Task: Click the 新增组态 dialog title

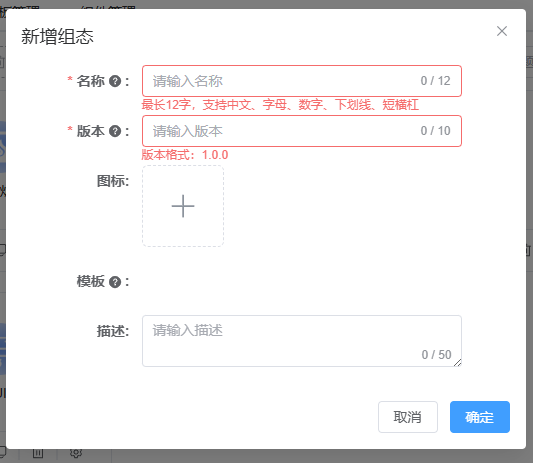Action: (x=57, y=36)
